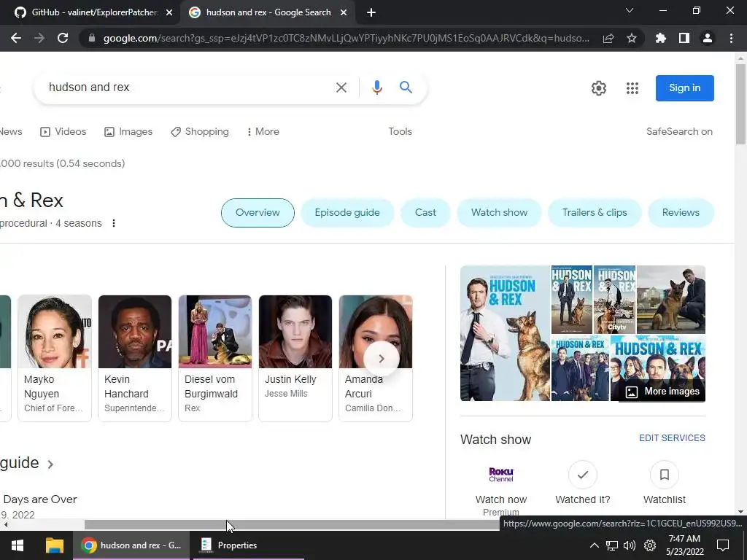
Task: Add show to Watchlist bookmark
Action: click(x=664, y=475)
